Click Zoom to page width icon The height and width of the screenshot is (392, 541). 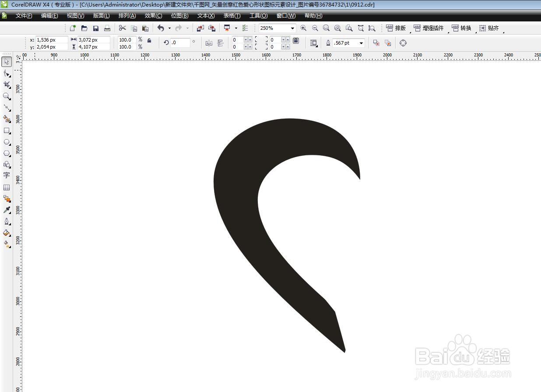pyautogui.click(x=361, y=28)
